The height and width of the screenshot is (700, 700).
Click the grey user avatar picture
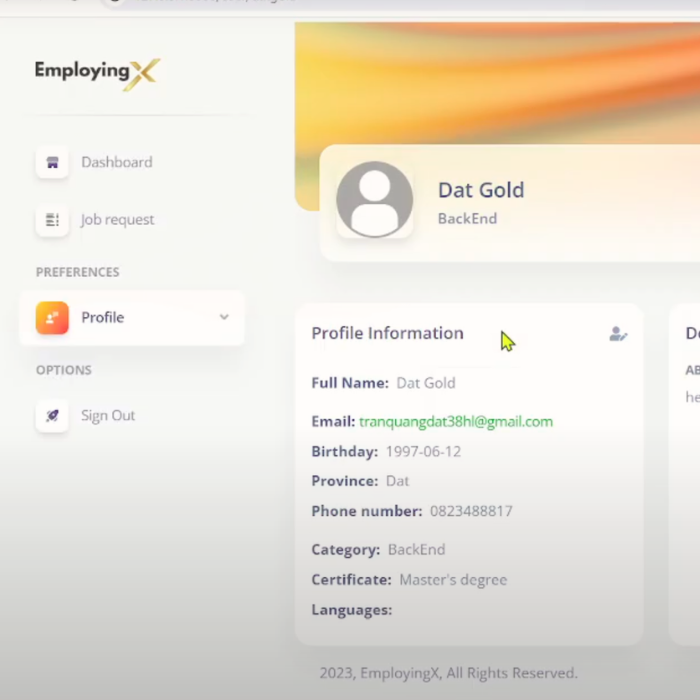click(x=374, y=200)
